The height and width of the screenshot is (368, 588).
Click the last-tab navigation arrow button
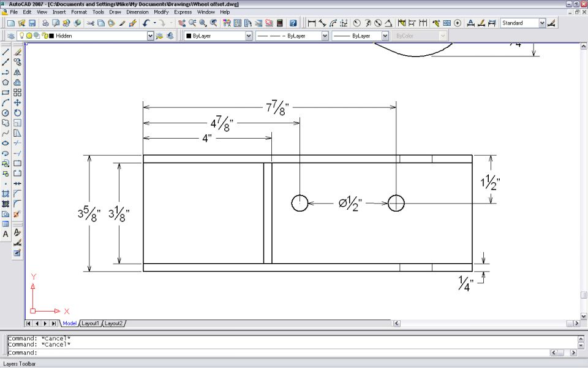54,323
